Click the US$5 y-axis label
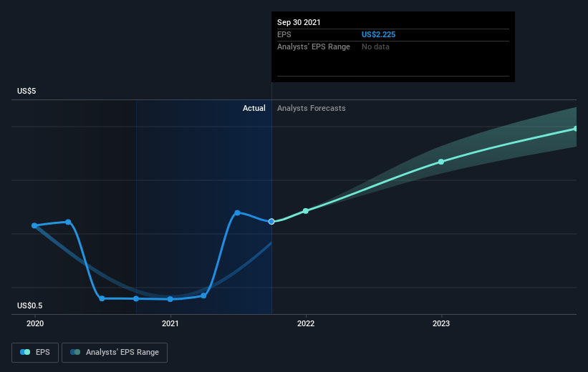This screenshot has width=588, height=372. (27, 92)
